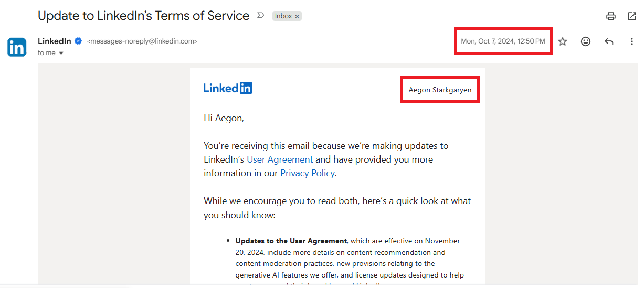Click the Mon, Oct 7, 2024 timestamp
The height and width of the screenshot is (288, 644).
point(503,41)
